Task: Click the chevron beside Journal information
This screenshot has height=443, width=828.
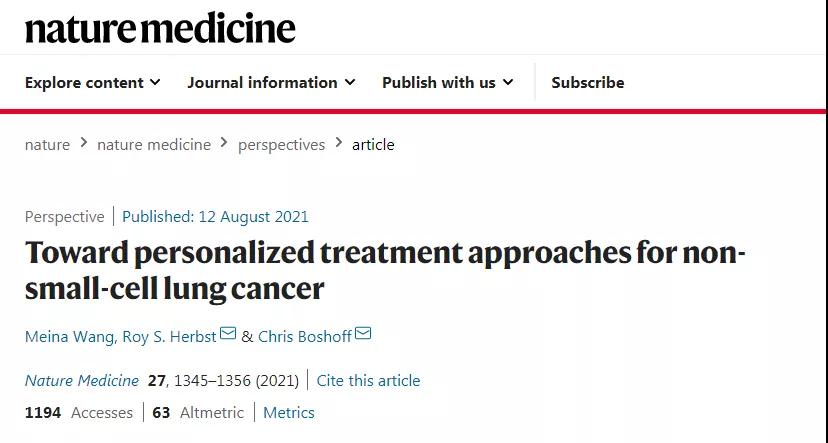Action: click(x=350, y=82)
